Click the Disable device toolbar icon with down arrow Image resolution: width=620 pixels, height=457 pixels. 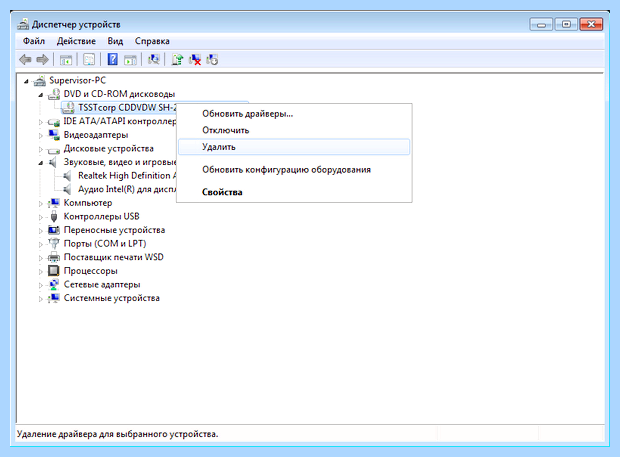click(x=212, y=59)
